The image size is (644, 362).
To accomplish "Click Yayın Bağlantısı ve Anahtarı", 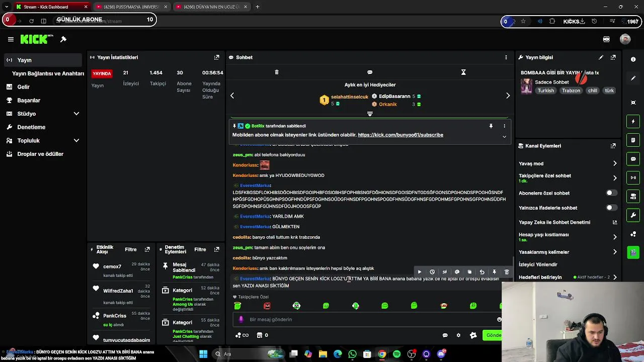I will pyautogui.click(x=48, y=73).
